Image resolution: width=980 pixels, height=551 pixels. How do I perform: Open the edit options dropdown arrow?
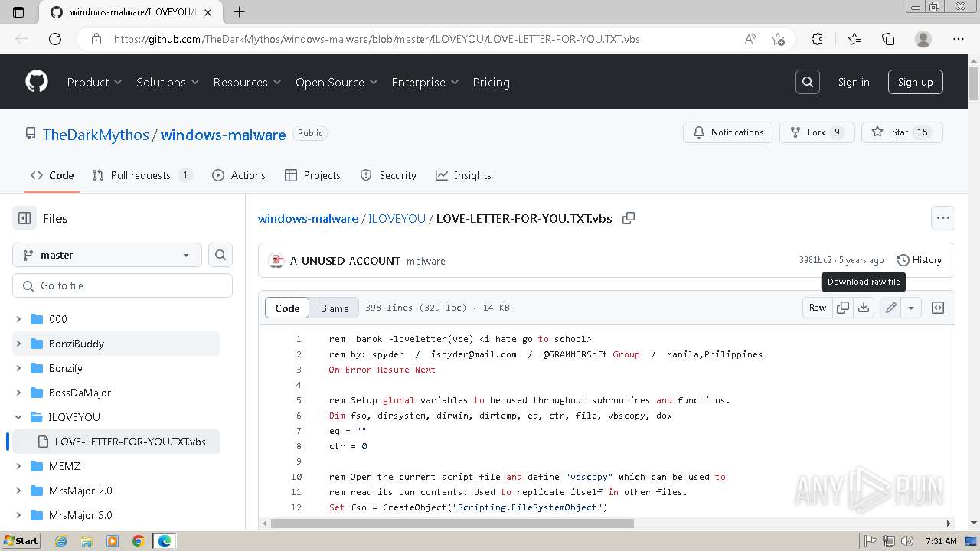click(911, 308)
